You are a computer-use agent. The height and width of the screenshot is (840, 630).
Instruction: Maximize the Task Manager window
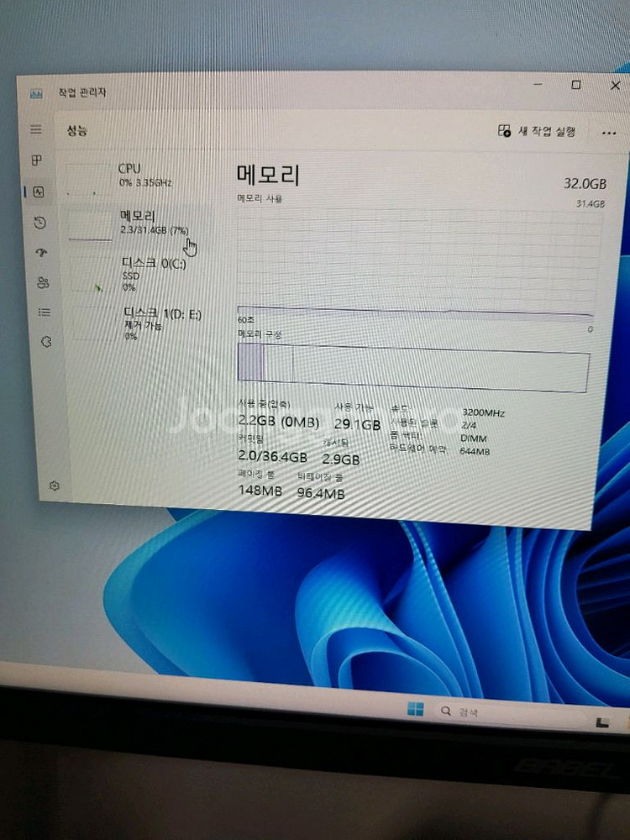(576, 85)
